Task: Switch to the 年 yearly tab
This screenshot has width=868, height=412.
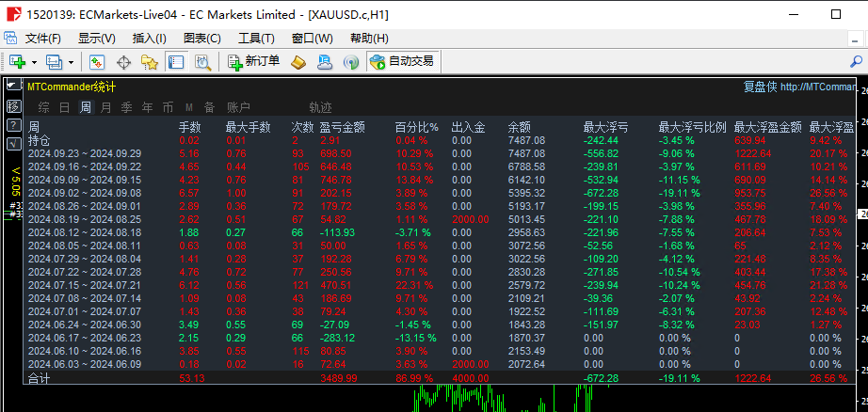Action: tap(147, 107)
